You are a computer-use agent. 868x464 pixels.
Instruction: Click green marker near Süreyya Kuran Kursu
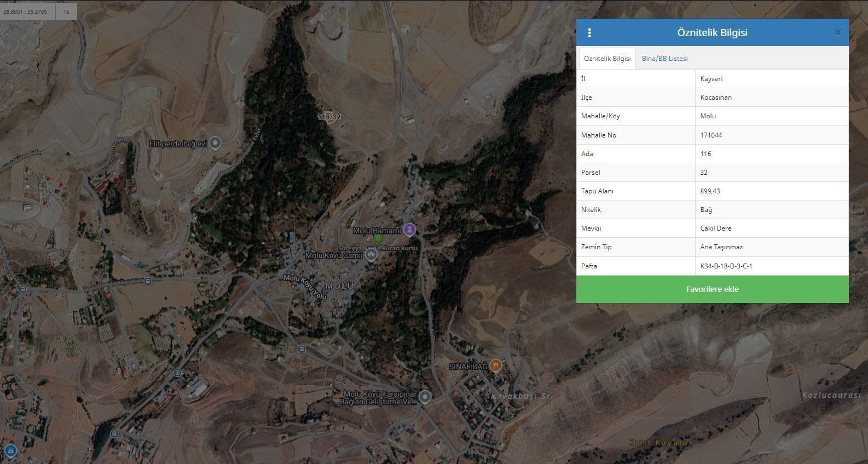[x=378, y=239]
